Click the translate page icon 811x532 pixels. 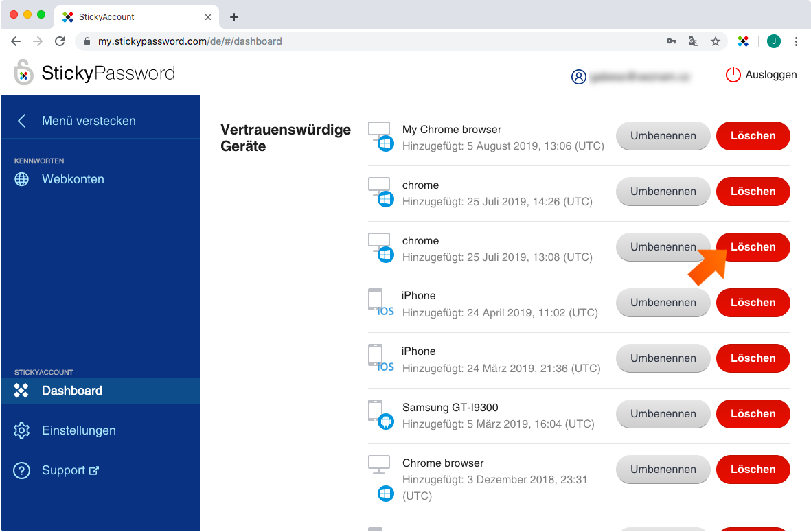[x=694, y=41]
